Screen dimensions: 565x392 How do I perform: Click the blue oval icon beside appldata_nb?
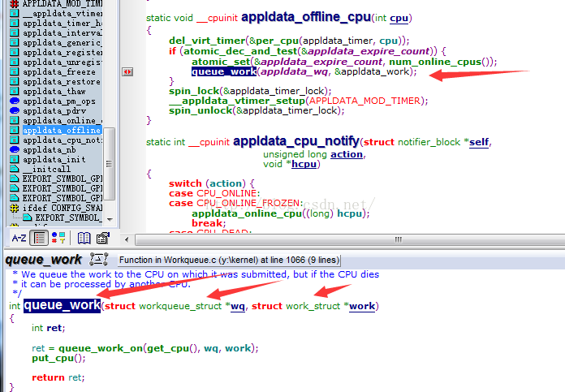[15, 149]
